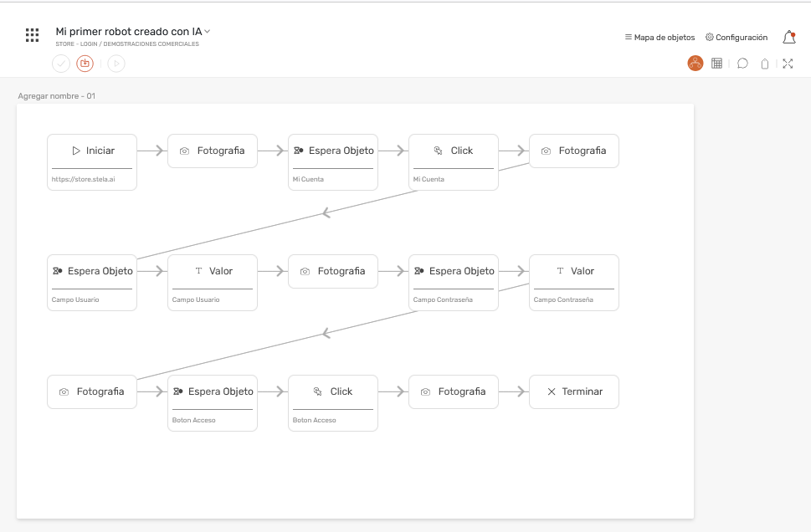Switch to table grid view
811x532 pixels.
pos(717,63)
